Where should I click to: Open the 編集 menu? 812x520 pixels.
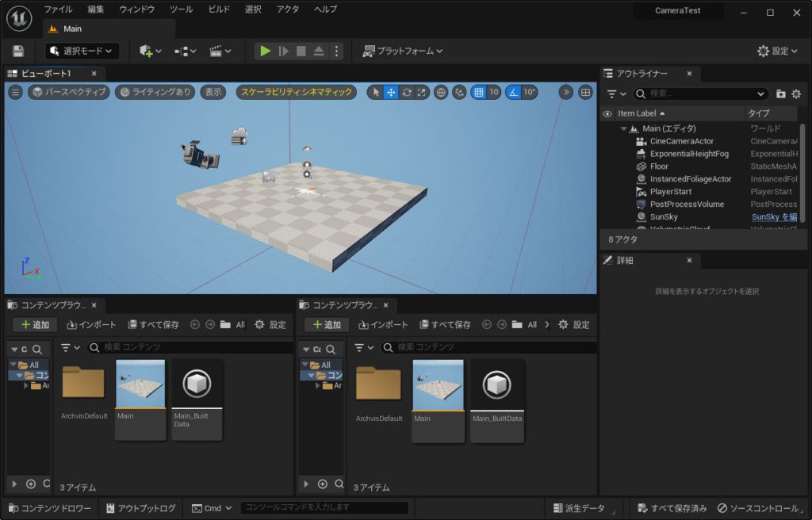tap(96, 10)
